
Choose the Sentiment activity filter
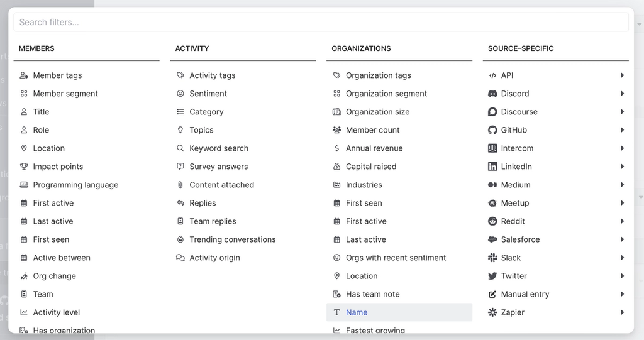click(208, 94)
